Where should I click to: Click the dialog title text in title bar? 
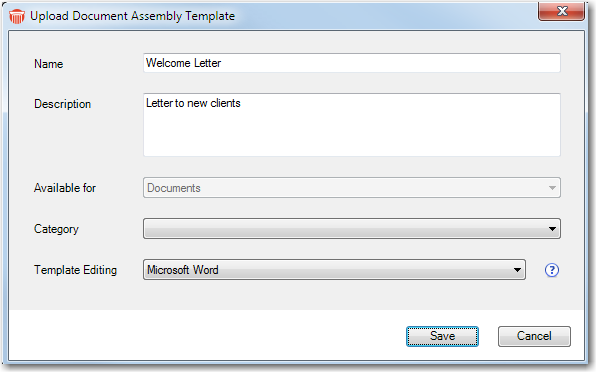pos(132,16)
